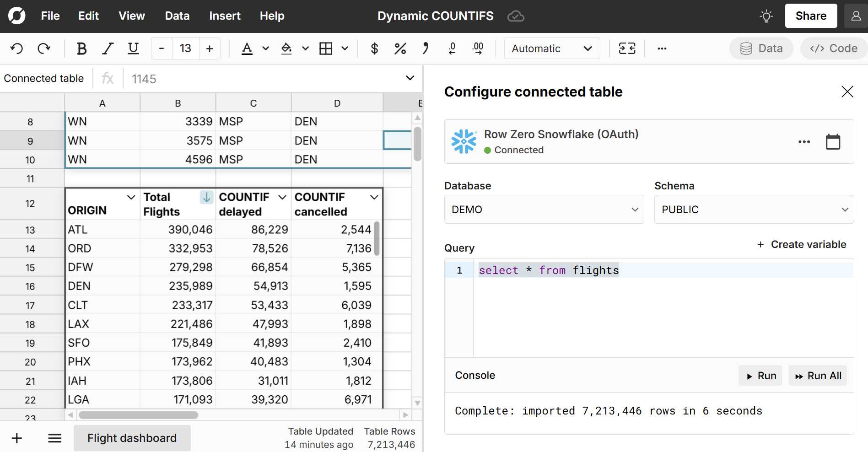The height and width of the screenshot is (452, 868).
Task: Expand the Automatic number format dropdown
Action: pos(552,48)
